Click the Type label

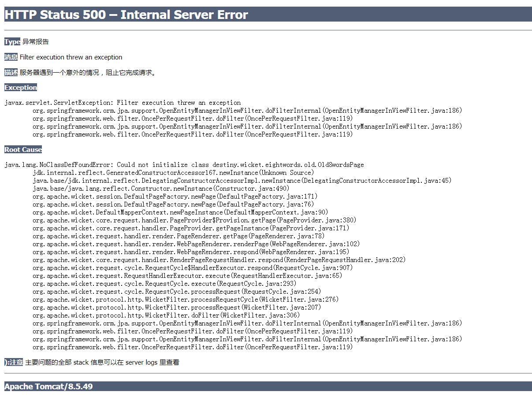click(x=12, y=42)
